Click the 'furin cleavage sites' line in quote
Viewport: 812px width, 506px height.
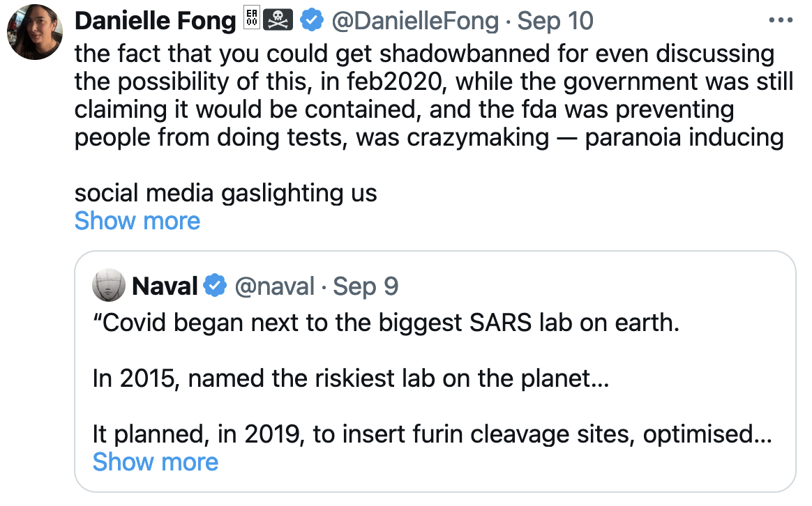click(431, 435)
